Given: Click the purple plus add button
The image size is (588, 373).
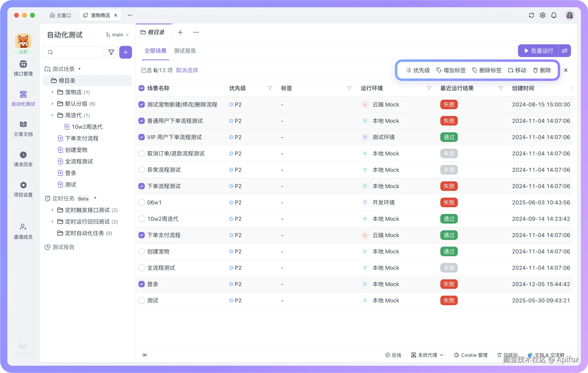Looking at the screenshot, I should (126, 52).
